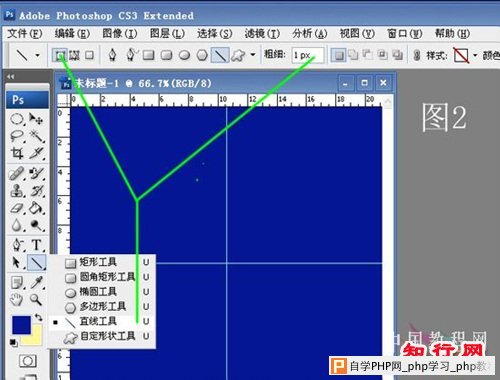Screen dimensions: 500x380
Task: Open 选择(S) menu
Action: 215,33
